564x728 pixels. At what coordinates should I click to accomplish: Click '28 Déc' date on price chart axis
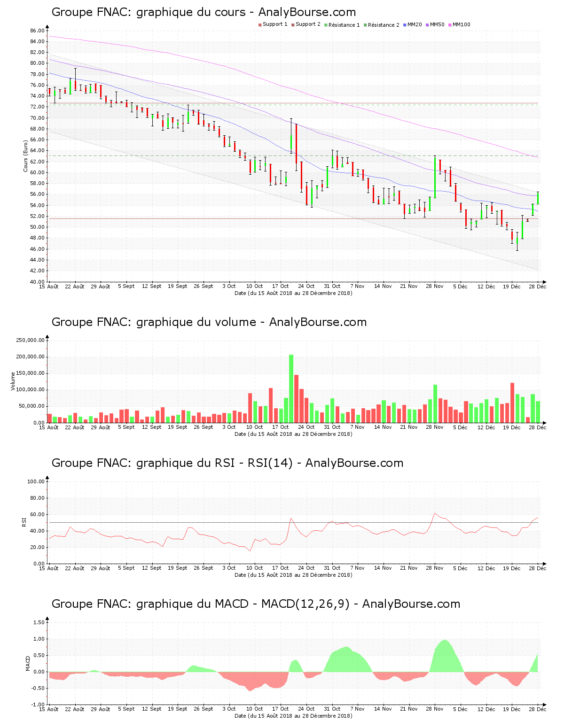click(538, 286)
